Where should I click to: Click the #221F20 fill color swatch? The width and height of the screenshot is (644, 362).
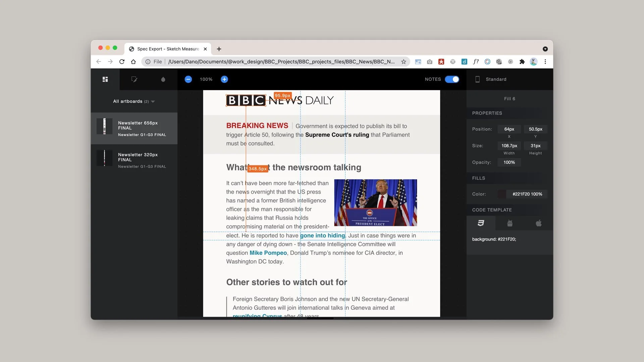pos(501,194)
